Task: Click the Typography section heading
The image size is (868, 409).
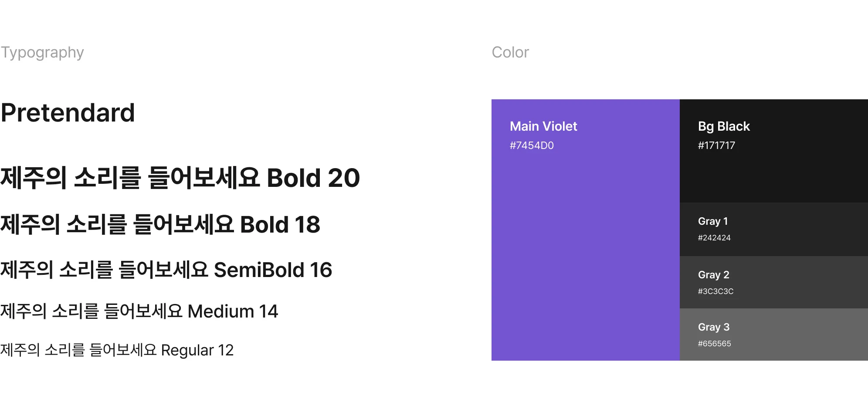Action: point(42,53)
